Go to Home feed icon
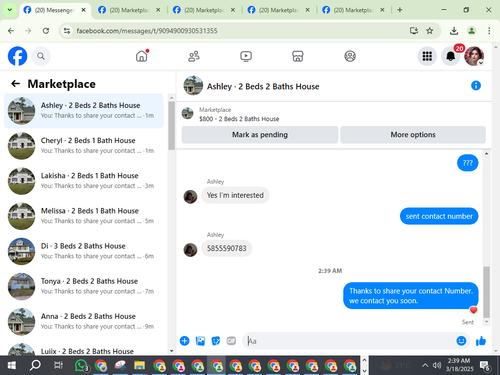The width and height of the screenshot is (500, 375). click(x=142, y=56)
